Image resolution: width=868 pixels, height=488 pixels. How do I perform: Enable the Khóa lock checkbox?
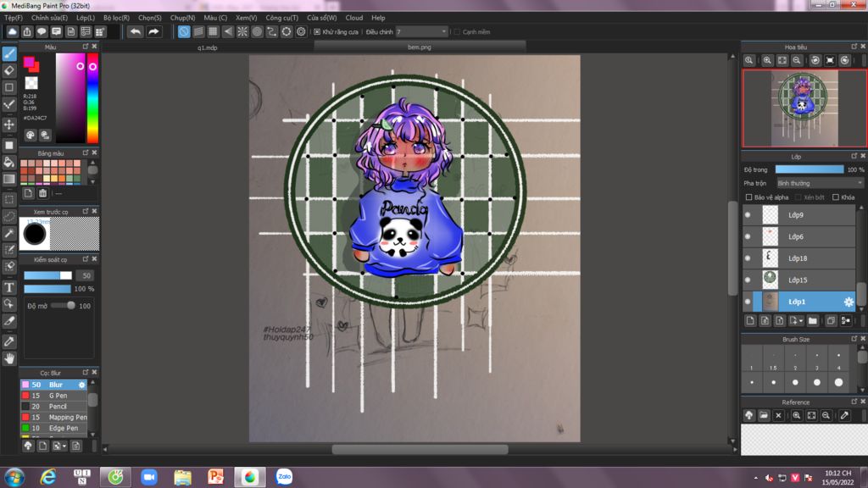(x=835, y=197)
